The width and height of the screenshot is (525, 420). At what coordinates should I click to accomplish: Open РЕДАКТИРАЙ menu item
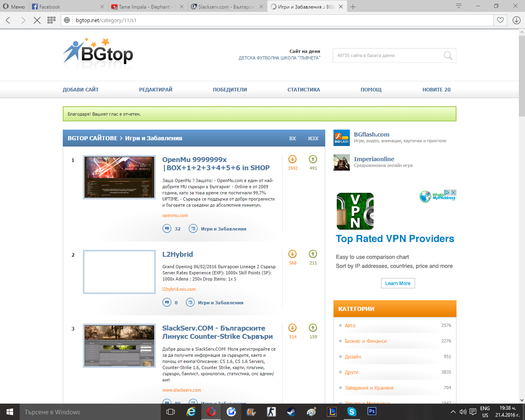[156, 89]
